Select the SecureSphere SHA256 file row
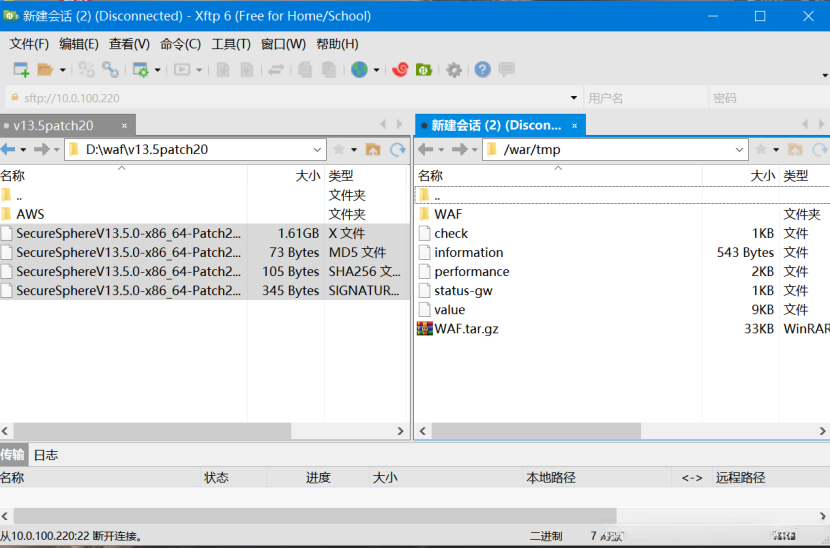 204,272
